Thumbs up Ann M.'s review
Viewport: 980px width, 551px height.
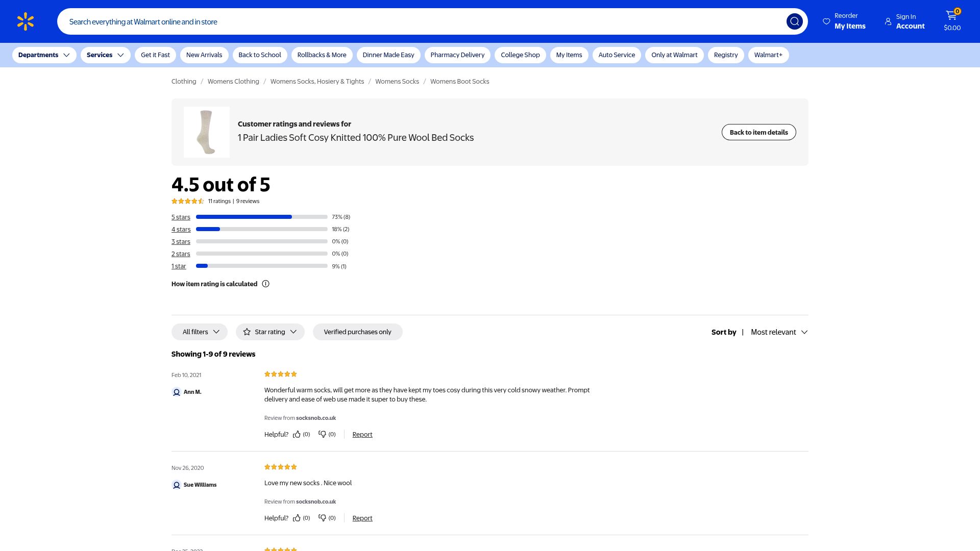tap(297, 434)
